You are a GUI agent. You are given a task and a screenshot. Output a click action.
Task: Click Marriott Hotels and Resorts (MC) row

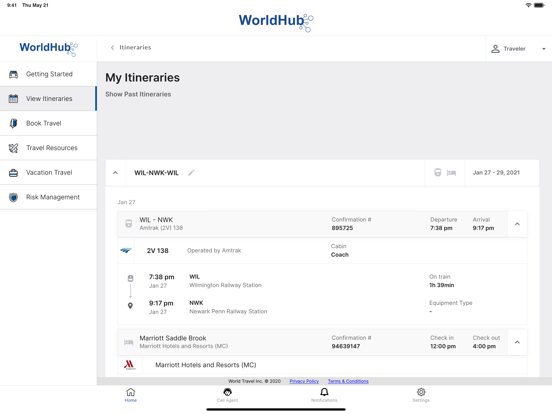(322, 365)
